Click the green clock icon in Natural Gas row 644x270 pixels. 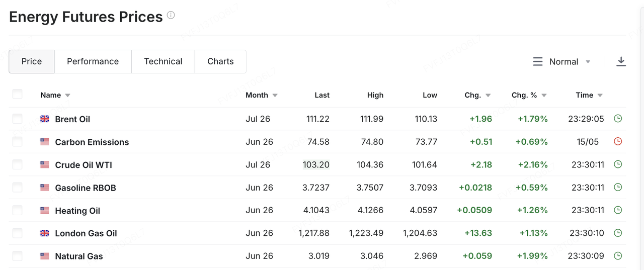click(x=618, y=255)
